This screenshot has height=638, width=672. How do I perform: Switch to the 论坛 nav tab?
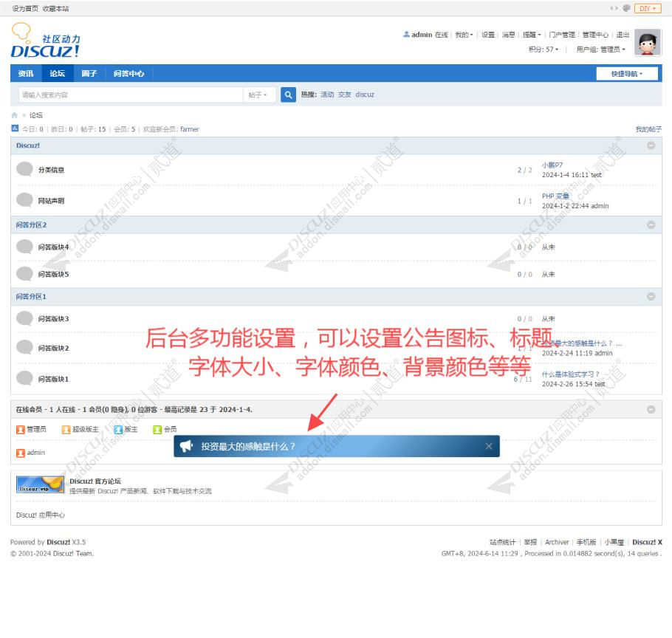point(58,74)
